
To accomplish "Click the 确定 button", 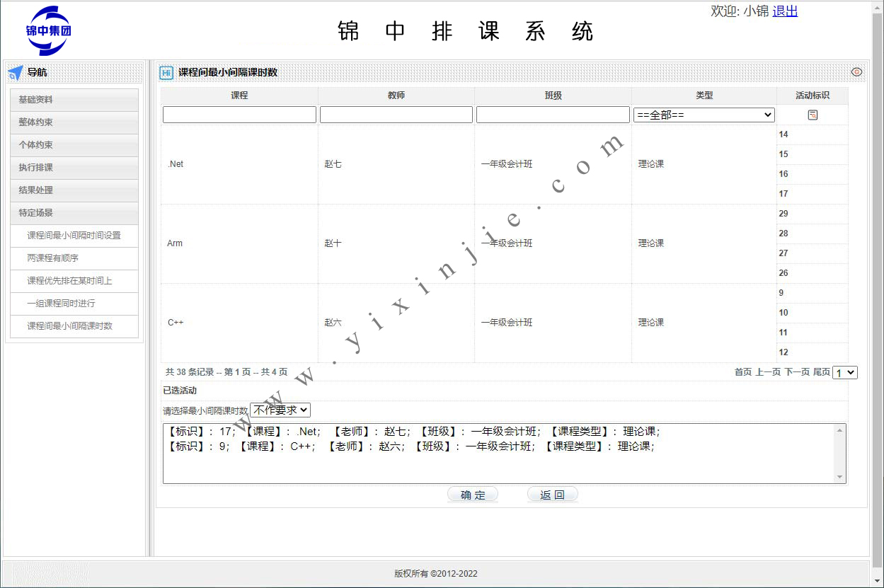I will pyautogui.click(x=473, y=495).
